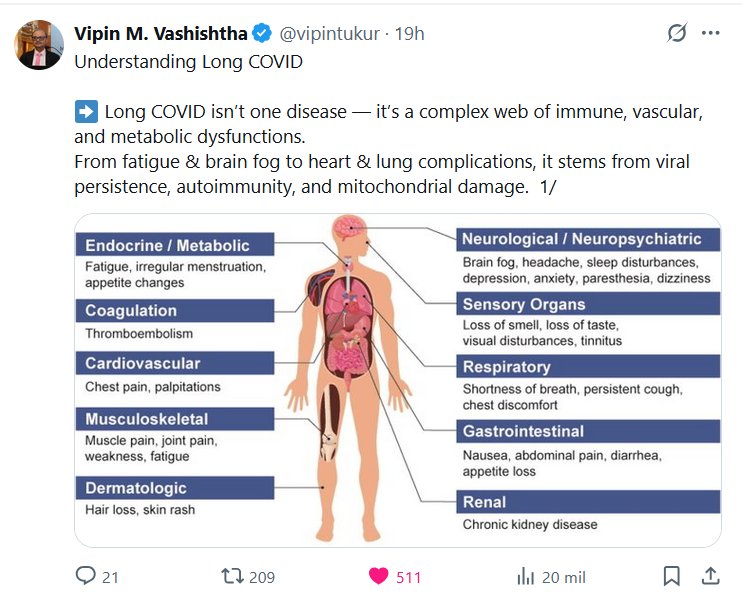Click the Endocrine / Metabolic header in image
This screenshot has height=602, width=742.
coord(167,246)
